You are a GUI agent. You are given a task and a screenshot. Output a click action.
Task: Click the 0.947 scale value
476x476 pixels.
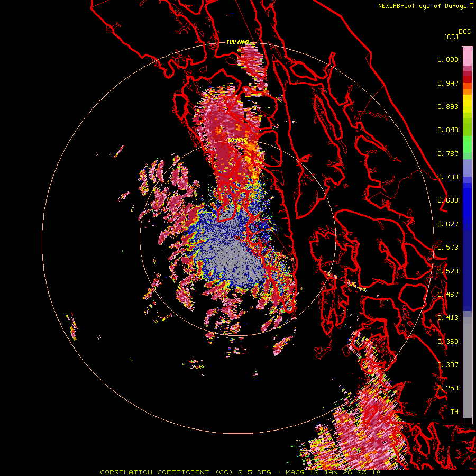448,83
